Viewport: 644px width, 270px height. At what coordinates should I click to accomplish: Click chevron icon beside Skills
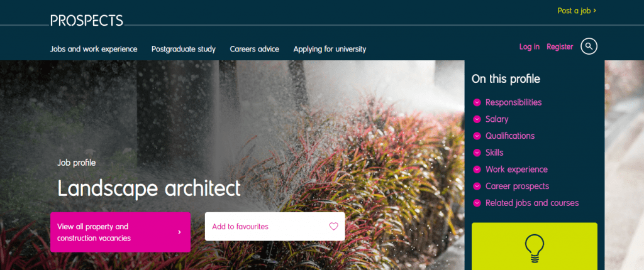pyautogui.click(x=477, y=153)
